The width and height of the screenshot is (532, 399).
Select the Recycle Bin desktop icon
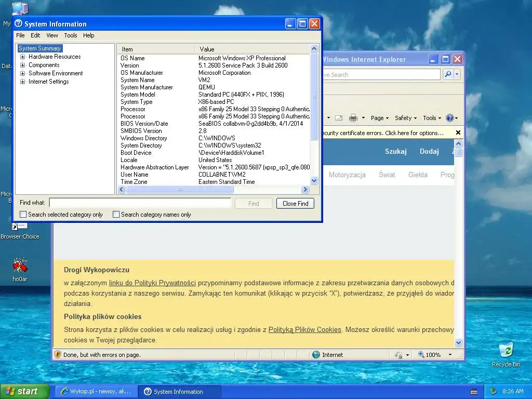(506, 354)
